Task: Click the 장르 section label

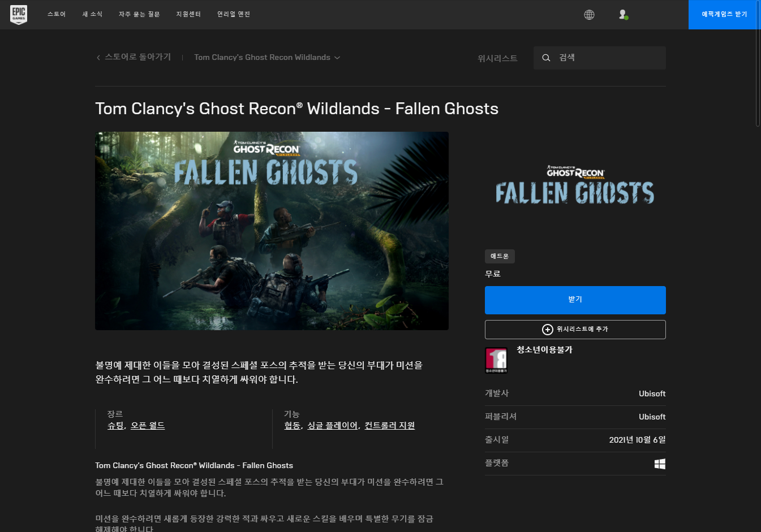Action: (115, 414)
